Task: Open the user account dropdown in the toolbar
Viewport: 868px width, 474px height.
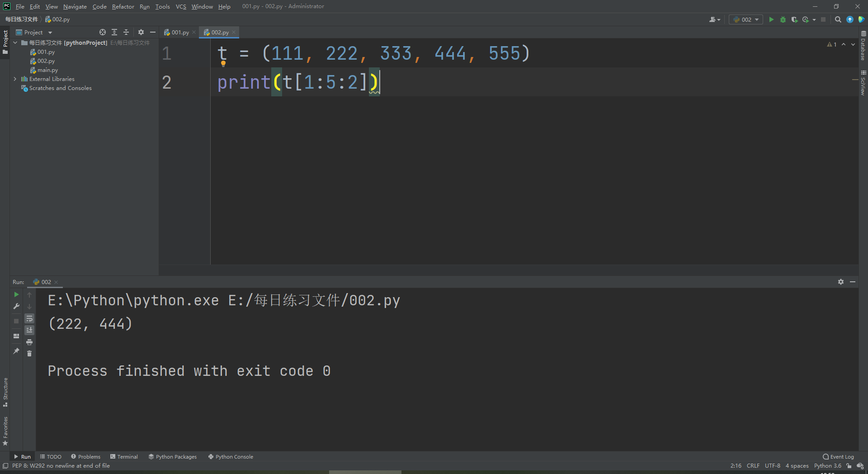Action: (x=715, y=19)
